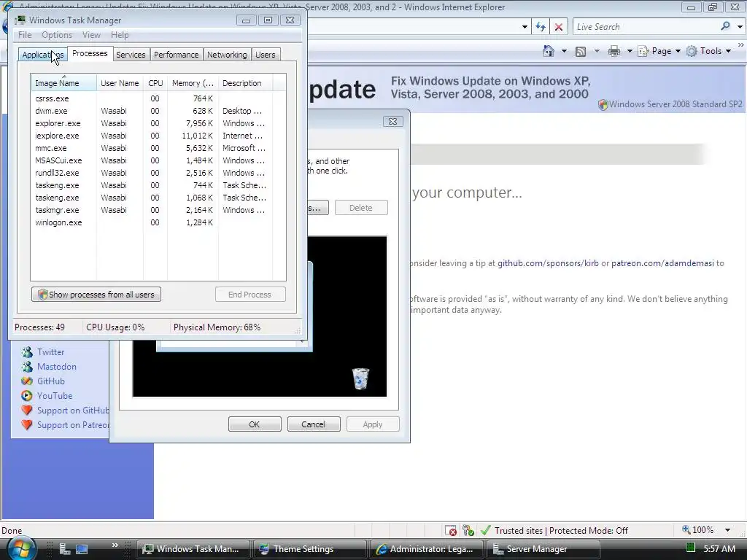747x560 pixels.
Task: Sort by Image Name column header
Action: pos(63,83)
